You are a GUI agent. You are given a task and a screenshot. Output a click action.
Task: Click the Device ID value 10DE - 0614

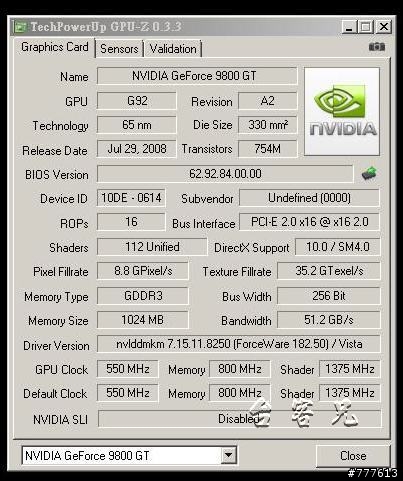point(131,198)
